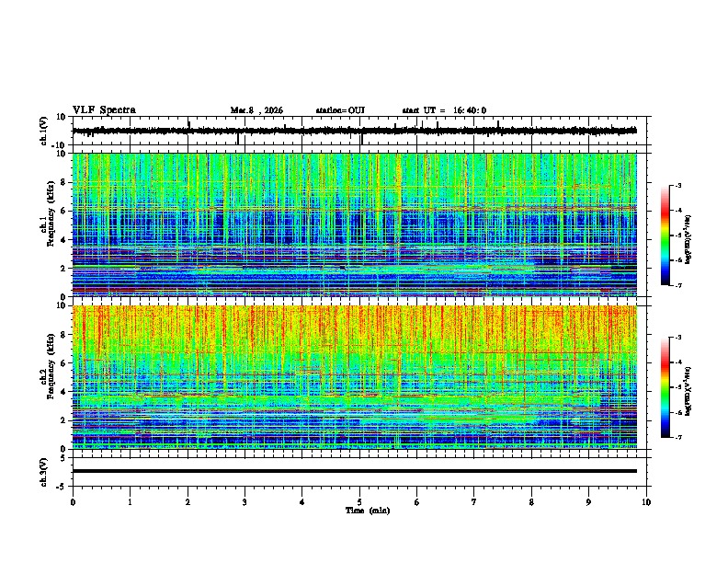Click time axis tick label "6"
Screen dimensions: 728x563
417,502
